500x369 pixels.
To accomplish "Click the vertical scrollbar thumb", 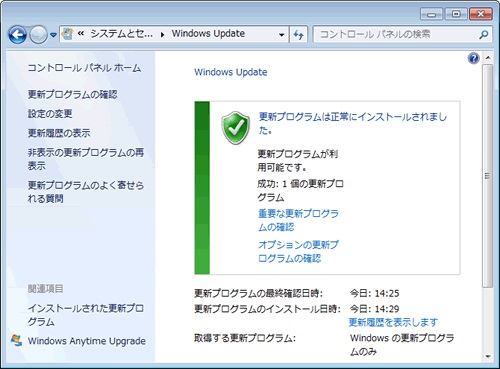I will [488, 176].
